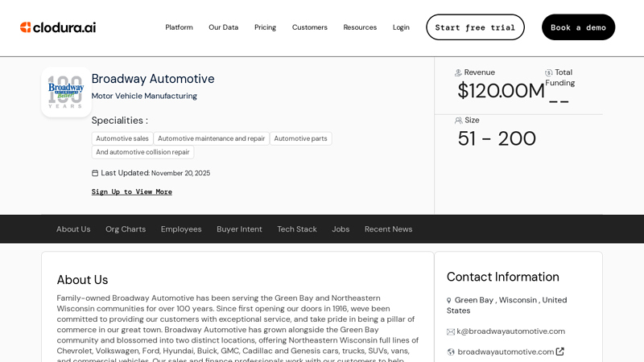644x362 pixels.
Task: Click the k@broadwayautomotive.com email address
Action: (511, 331)
